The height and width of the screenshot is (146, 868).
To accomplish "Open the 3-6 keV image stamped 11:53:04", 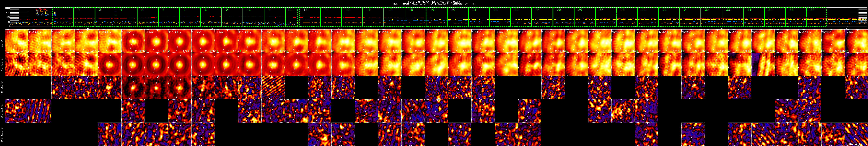I will point(460,41).
